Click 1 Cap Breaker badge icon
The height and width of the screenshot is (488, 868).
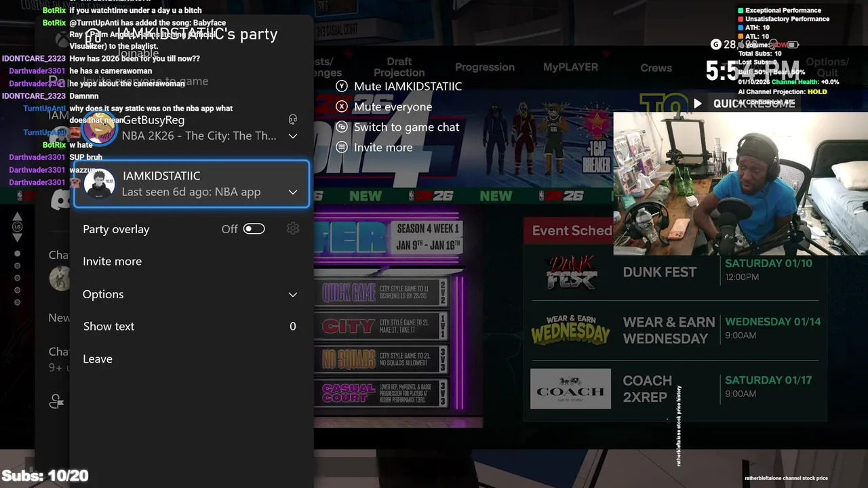tap(596, 142)
